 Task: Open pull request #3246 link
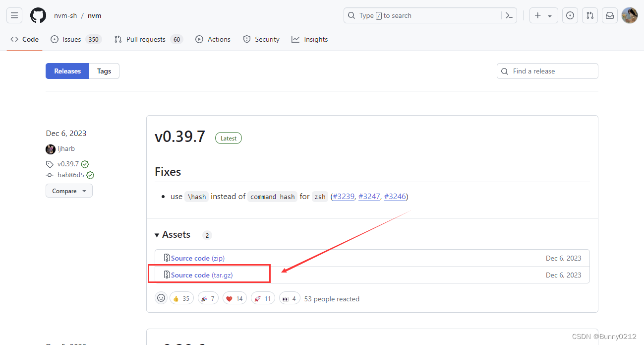click(395, 197)
